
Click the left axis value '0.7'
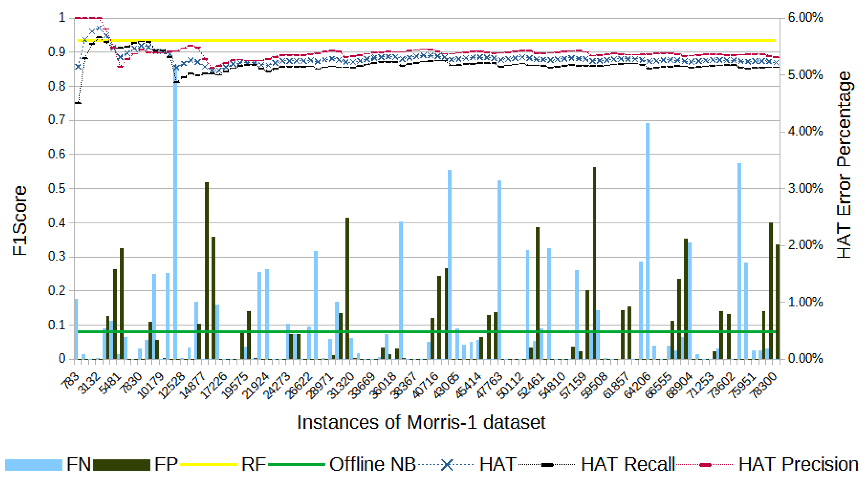click(x=57, y=120)
